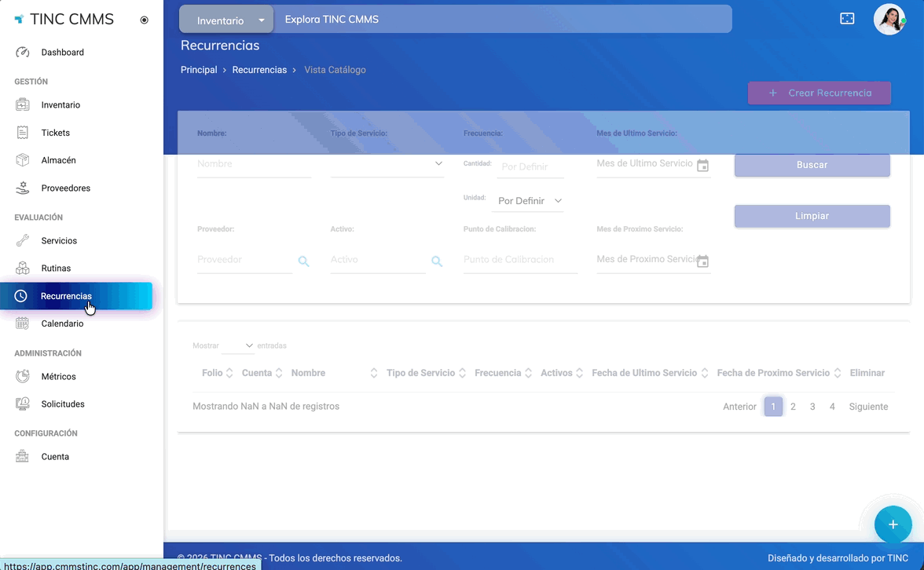The height and width of the screenshot is (570, 924).
Task: Click the Almacén box icon
Action: pyautogui.click(x=23, y=160)
